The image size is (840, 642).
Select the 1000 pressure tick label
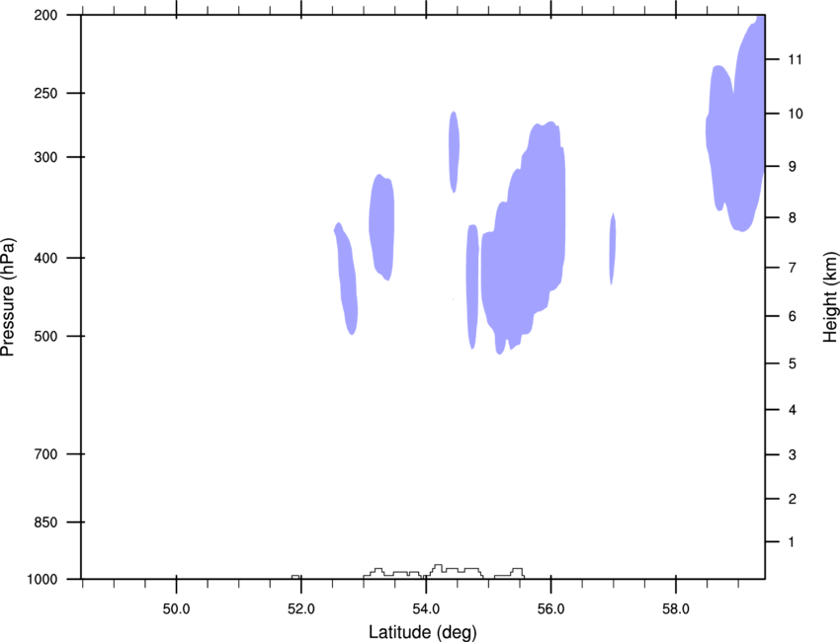tap(42, 580)
